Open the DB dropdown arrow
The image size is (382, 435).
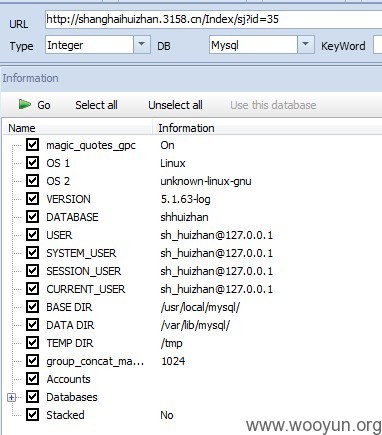point(305,44)
